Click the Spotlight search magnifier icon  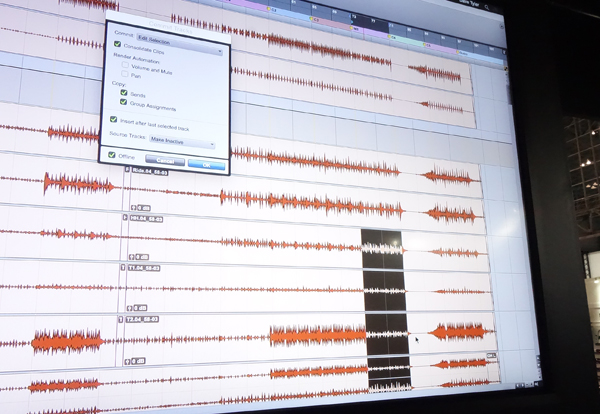[x=487, y=7]
